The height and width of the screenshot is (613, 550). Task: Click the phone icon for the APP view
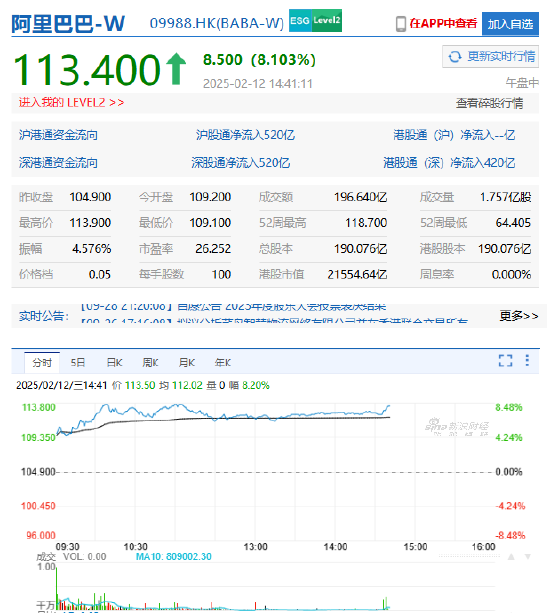pyautogui.click(x=401, y=24)
